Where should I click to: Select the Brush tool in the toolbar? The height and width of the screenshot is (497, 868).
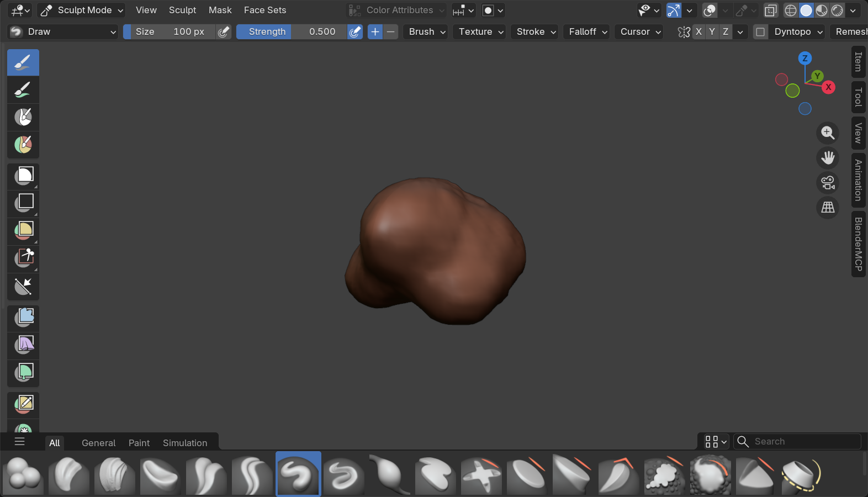click(23, 62)
